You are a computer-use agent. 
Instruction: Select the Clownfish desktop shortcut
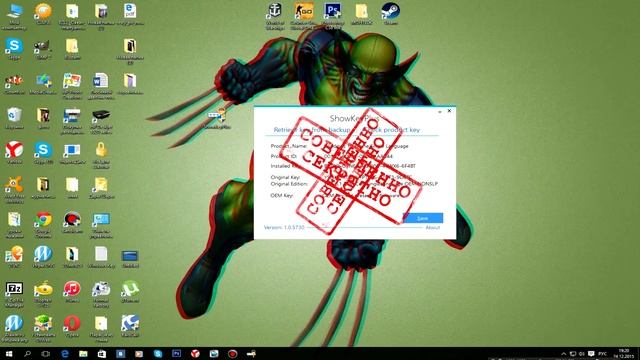tap(14, 84)
